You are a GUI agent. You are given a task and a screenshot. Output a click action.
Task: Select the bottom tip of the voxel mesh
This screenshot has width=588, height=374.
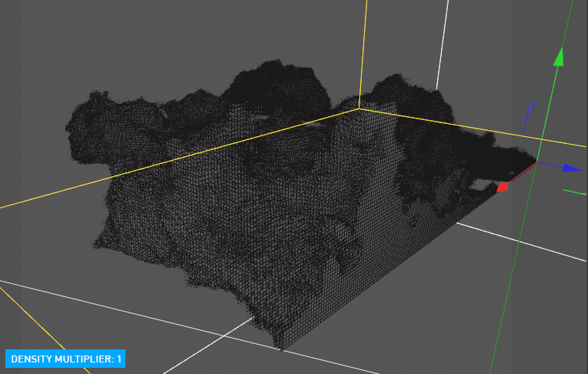click(282, 348)
